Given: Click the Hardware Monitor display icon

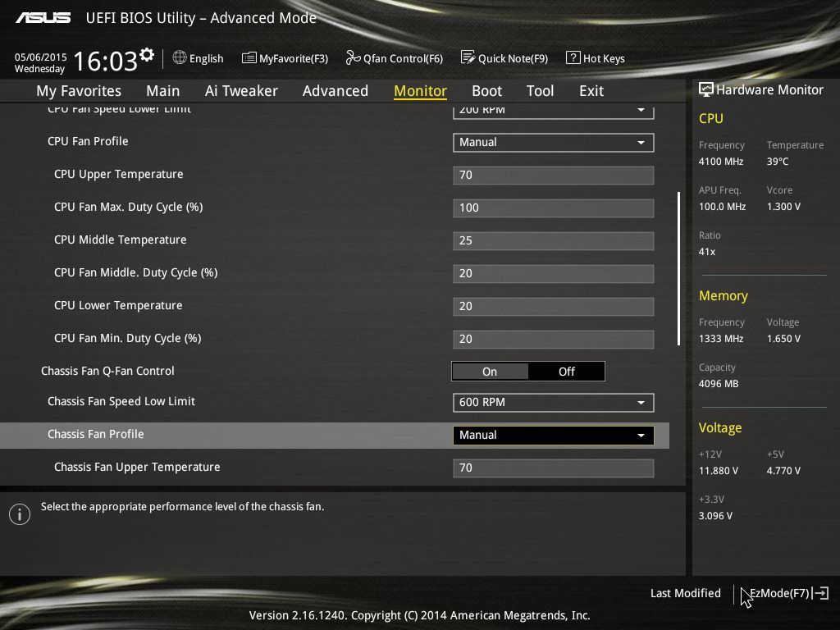Looking at the screenshot, I should [705, 89].
